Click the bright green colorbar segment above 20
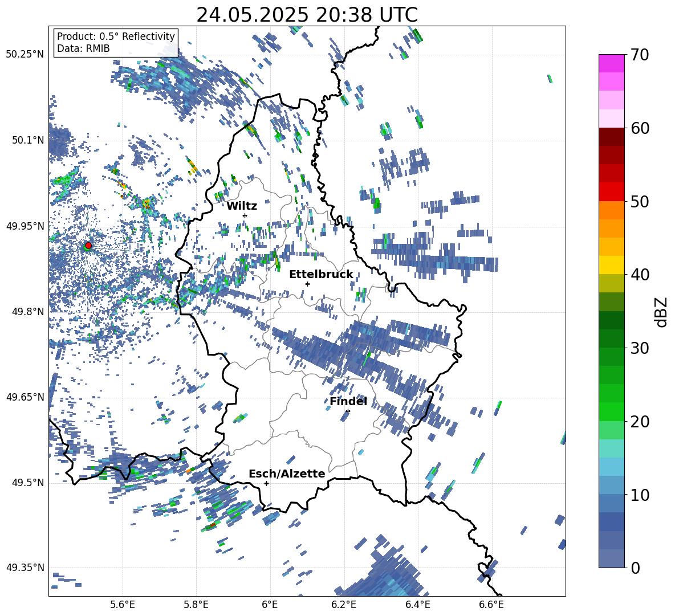Image resolution: width=675 pixels, height=616 pixels. click(611, 411)
